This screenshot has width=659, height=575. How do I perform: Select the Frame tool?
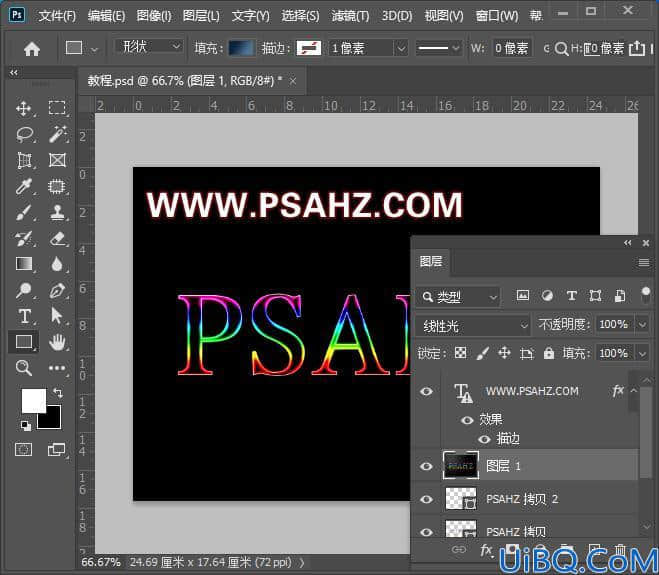[57, 160]
